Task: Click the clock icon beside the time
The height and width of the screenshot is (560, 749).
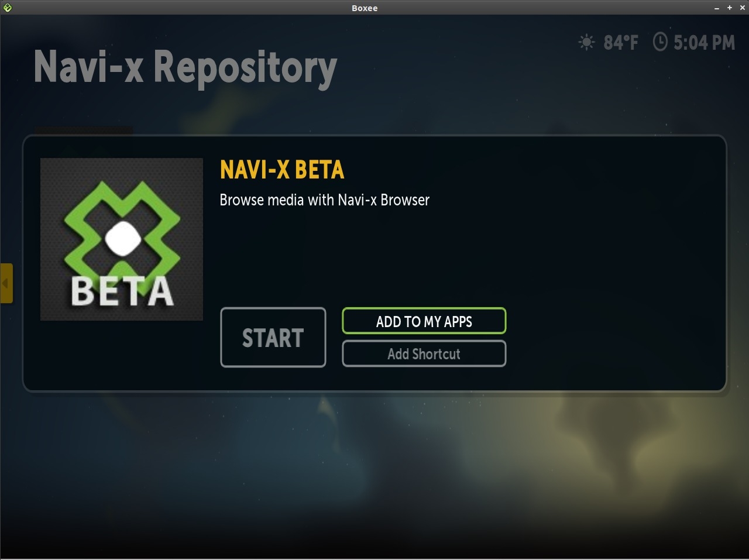Action: 660,42
